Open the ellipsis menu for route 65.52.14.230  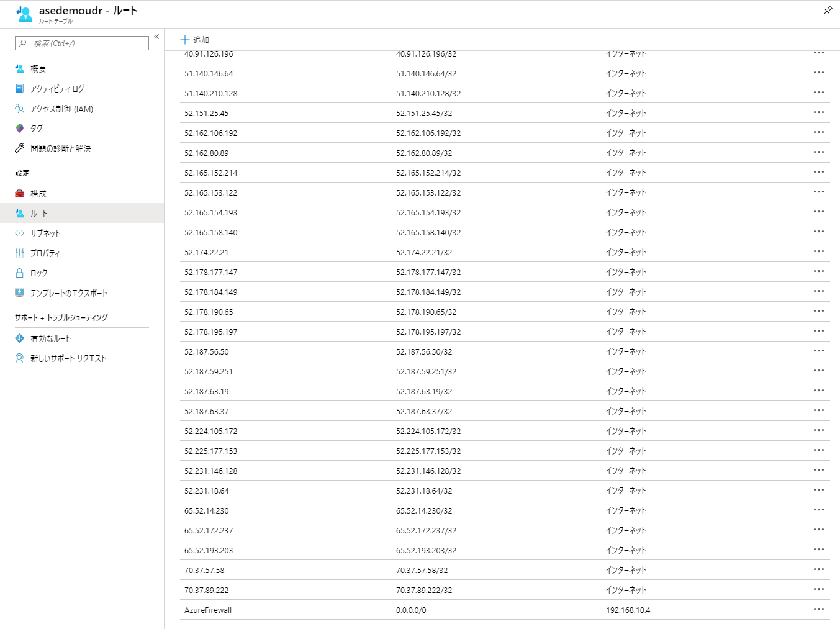click(818, 510)
